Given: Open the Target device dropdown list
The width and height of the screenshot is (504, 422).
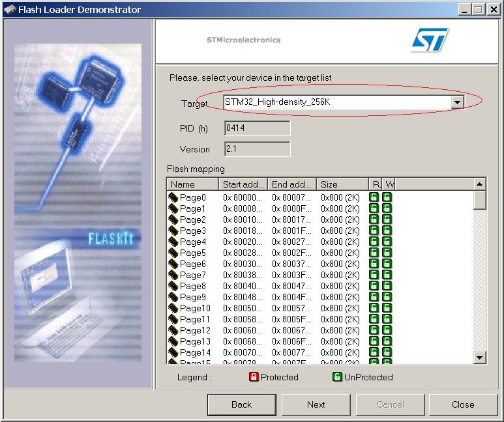Looking at the screenshot, I should [457, 102].
